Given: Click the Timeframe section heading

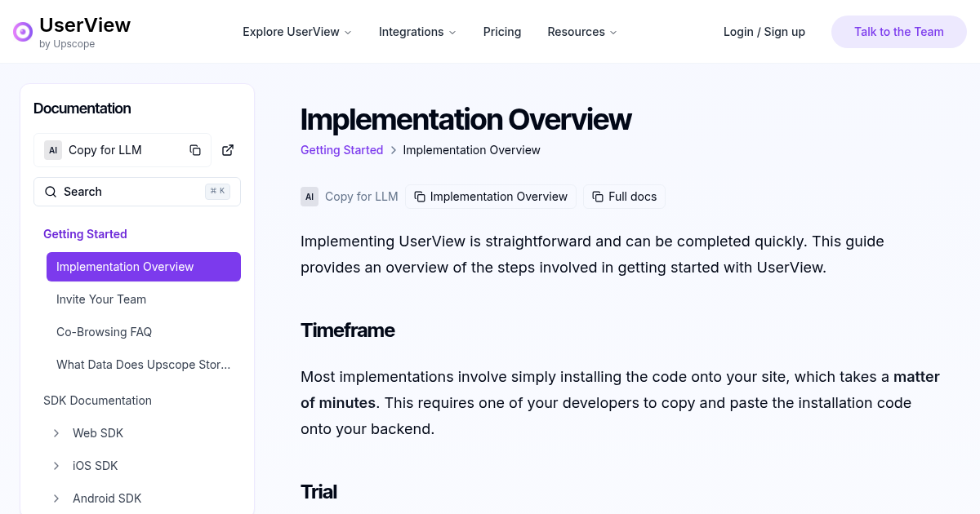Looking at the screenshot, I should [x=348, y=330].
